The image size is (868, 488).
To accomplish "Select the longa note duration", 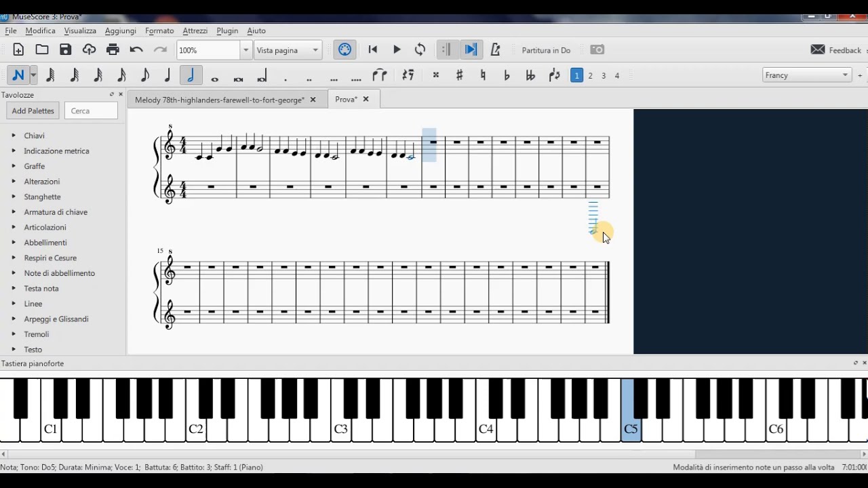I will pos(262,77).
